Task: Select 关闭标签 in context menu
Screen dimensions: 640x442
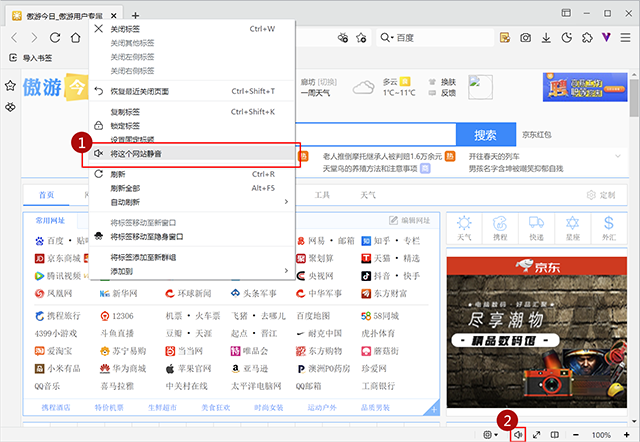Action: point(192,29)
